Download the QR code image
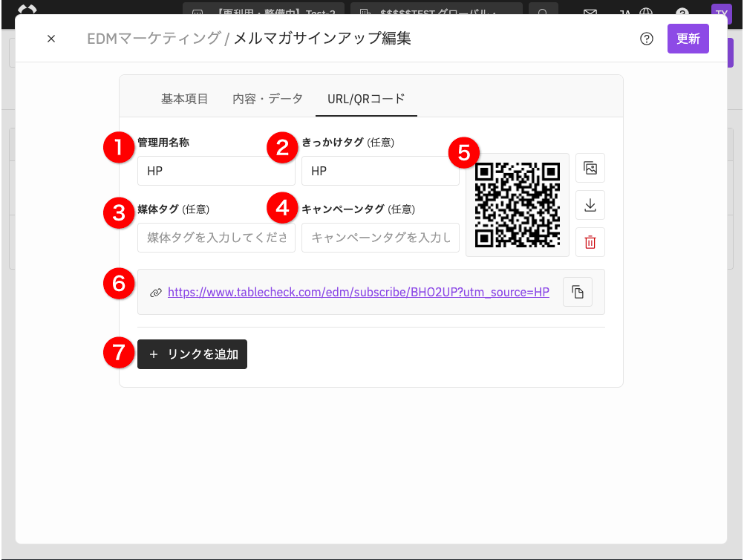The image size is (744, 560). [590, 205]
